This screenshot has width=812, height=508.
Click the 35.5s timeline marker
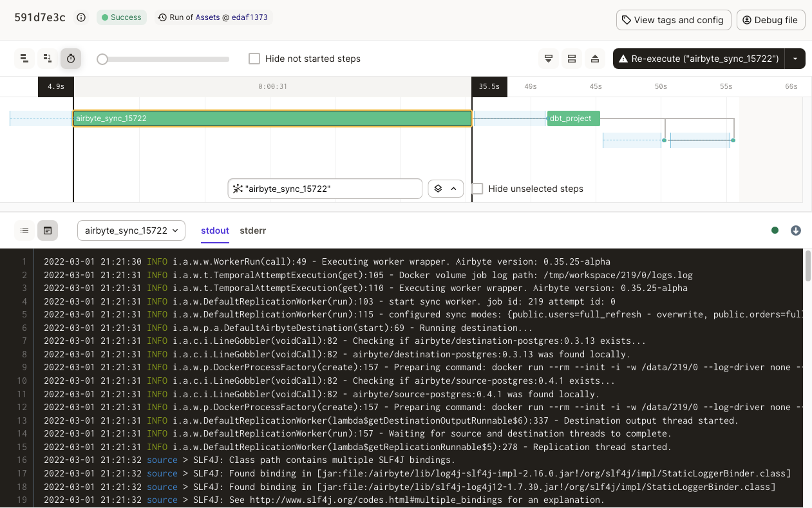(489, 87)
